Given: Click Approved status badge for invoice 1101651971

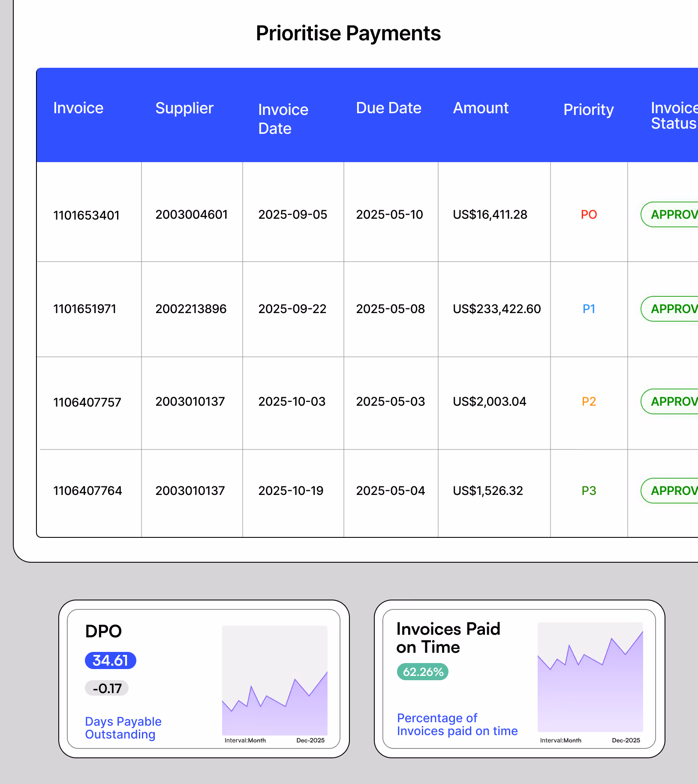Looking at the screenshot, I should tap(669, 309).
